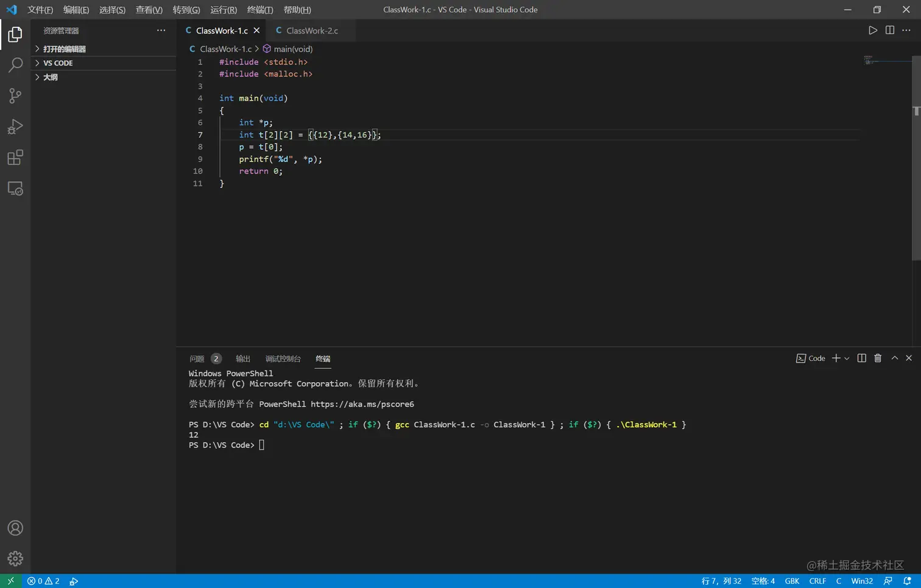Open notifications bell in status bar
This screenshot has height=588, width=921.
click(907, 581)
